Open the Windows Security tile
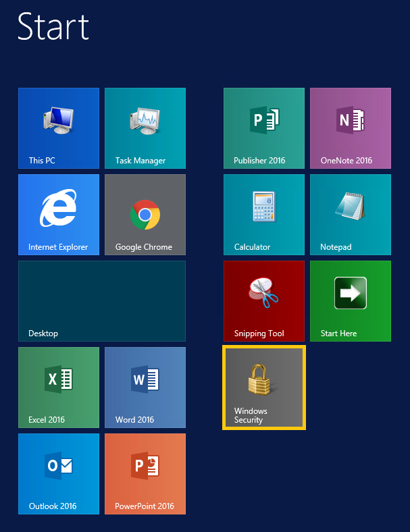The image size is (410, 532). [264, 388]
